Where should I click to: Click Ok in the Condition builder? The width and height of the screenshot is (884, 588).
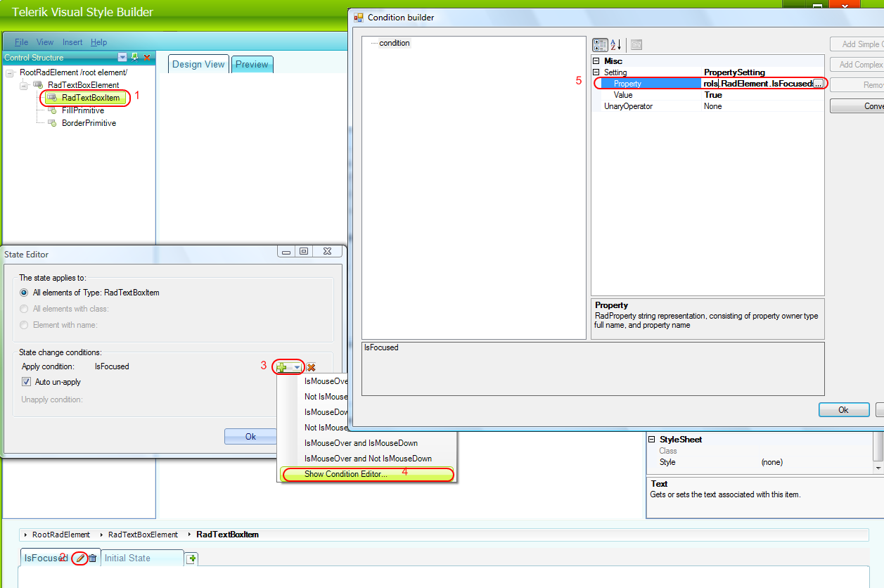tap(843, 410)
